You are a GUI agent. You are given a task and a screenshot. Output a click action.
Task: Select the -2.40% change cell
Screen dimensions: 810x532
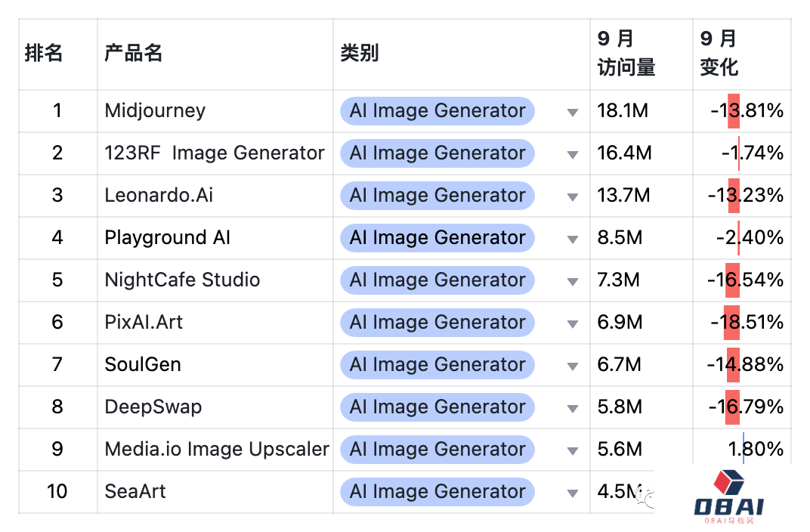point(742,238)
